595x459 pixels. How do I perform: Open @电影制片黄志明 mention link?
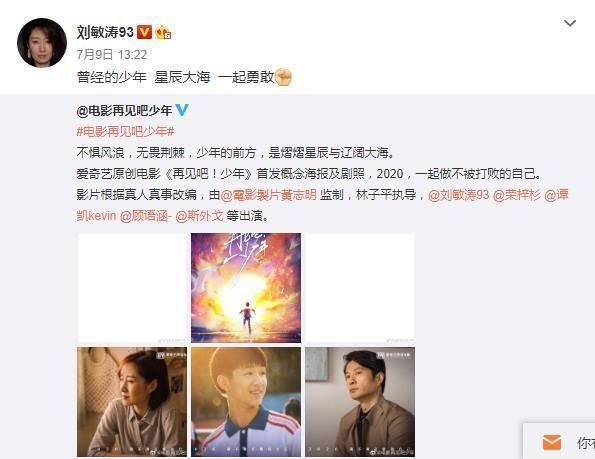[268, 195]
